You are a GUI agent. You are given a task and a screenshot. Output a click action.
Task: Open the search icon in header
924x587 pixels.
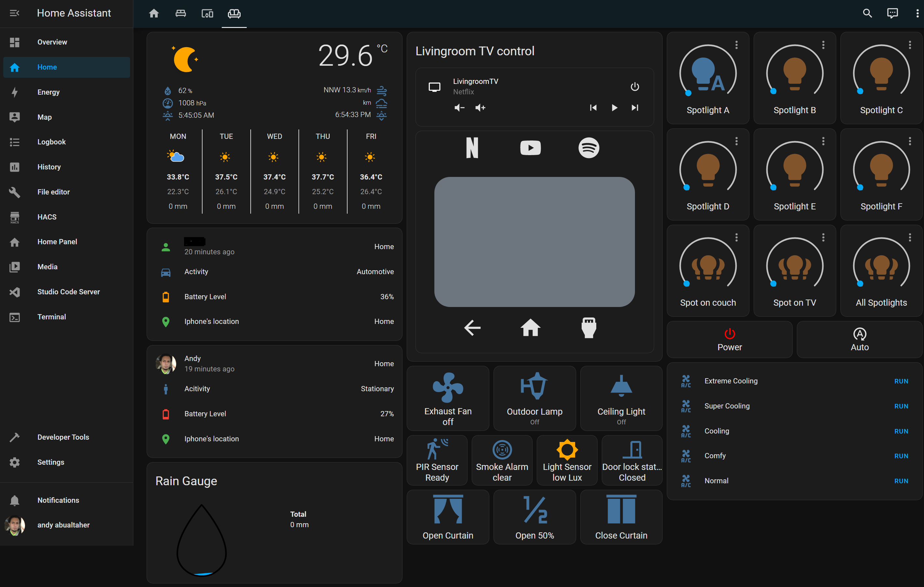pyautogui.click(x=867, y=13)
